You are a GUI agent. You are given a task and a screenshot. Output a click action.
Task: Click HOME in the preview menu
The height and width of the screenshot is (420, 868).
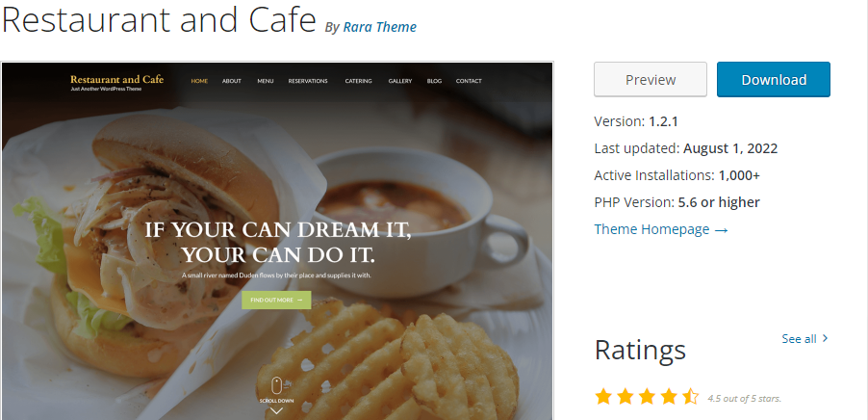click(199, 81)
